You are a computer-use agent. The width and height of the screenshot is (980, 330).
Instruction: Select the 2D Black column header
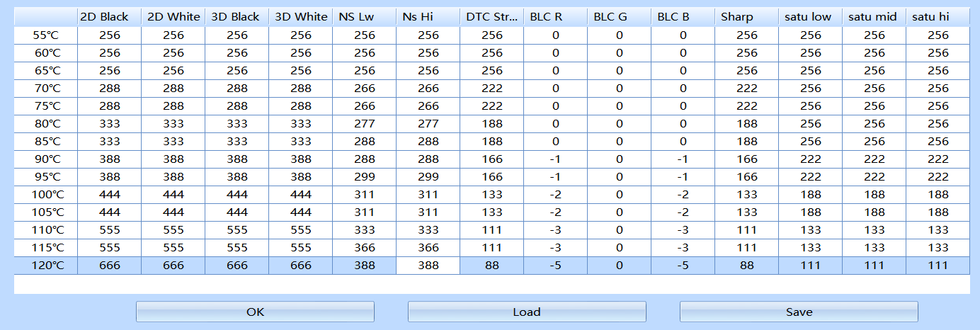pyautogui.click(x=110, y=17)
